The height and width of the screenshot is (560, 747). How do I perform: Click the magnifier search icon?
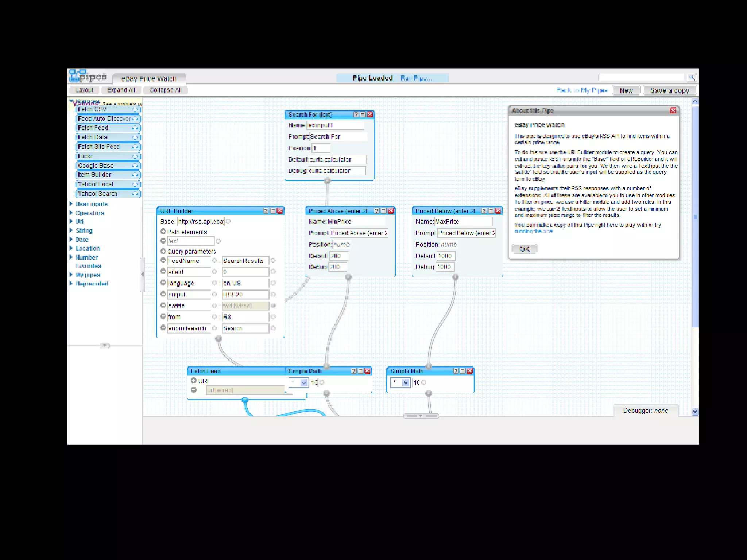click(691, 78)
